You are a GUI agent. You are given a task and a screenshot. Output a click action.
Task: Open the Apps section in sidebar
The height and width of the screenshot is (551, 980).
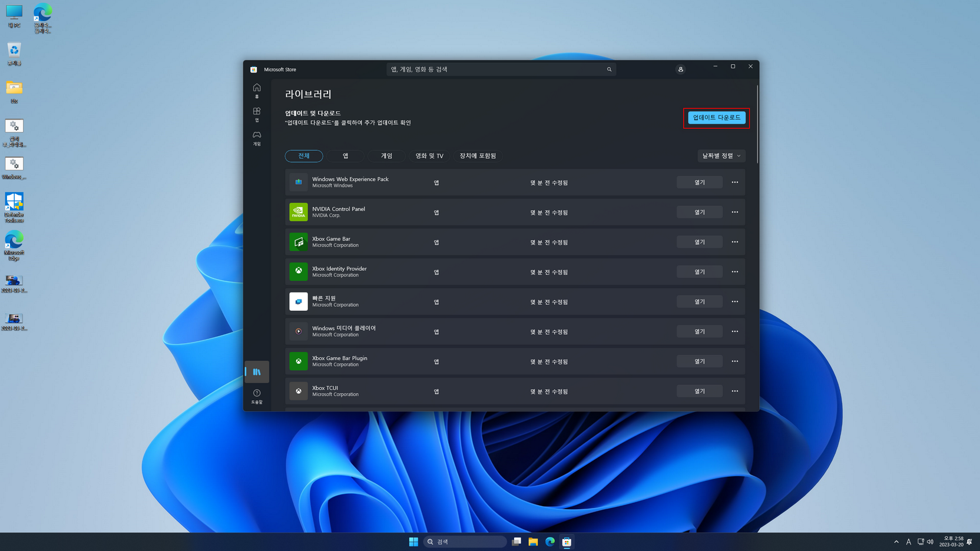tap(257, 114)
